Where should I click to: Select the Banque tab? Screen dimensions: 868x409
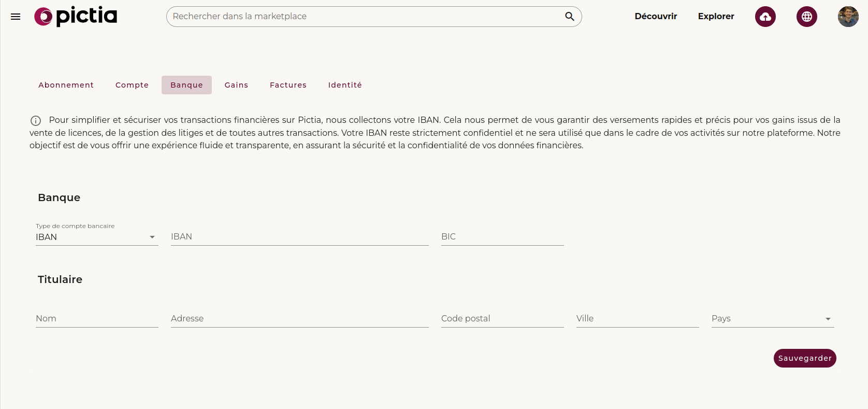(x=186, y=85)
